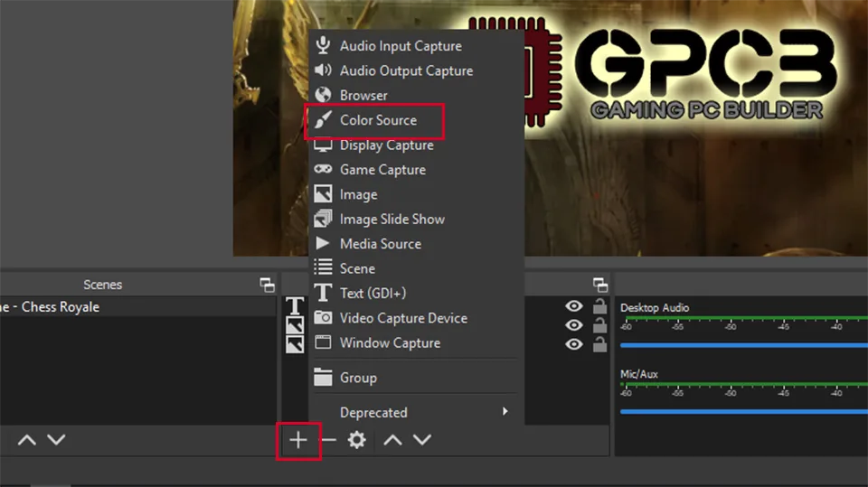Pop out the Sources dock
Screen dimensions: 868x487
tap(600, 285)
